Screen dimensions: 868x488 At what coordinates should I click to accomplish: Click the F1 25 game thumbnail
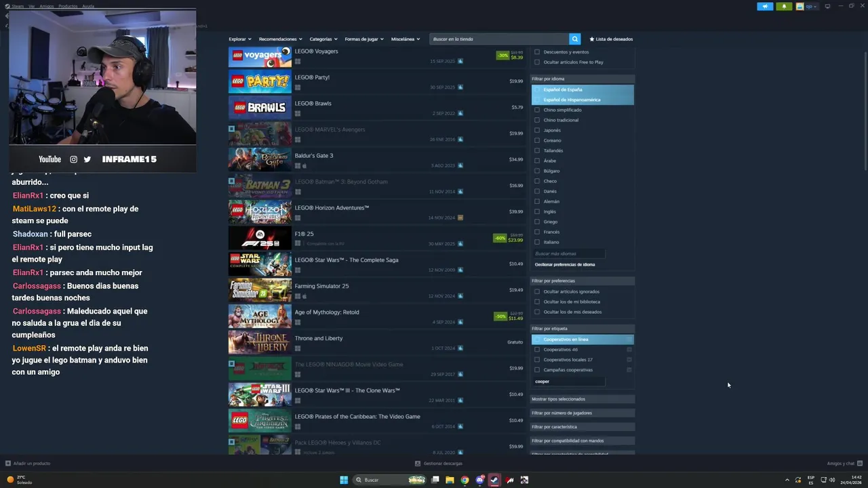[x=260, y=238]
